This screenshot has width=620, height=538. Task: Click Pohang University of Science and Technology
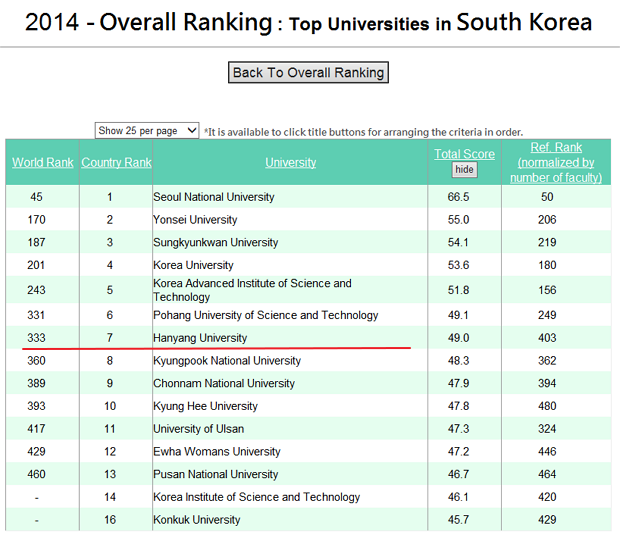pyautogui.click(x=265, y=315)
